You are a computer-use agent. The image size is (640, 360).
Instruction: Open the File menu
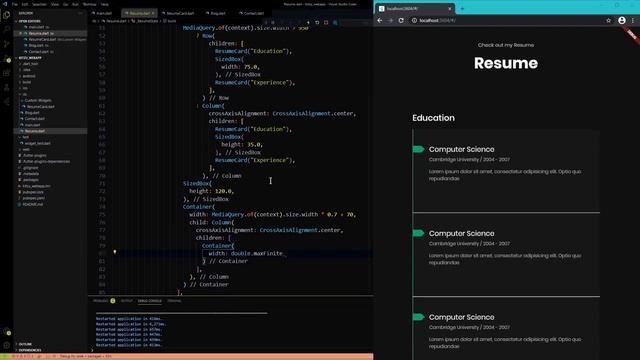pyautogui.click(x=15, y=4)
